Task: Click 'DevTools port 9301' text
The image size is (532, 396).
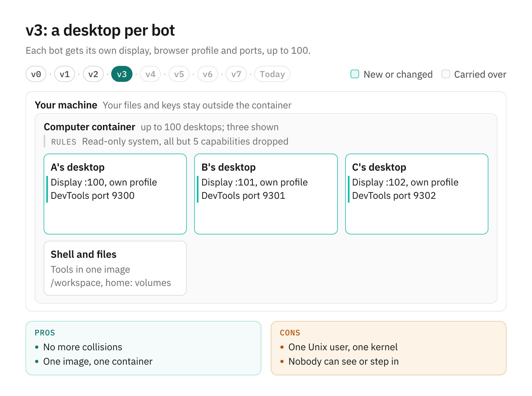Action: point(243,196)
